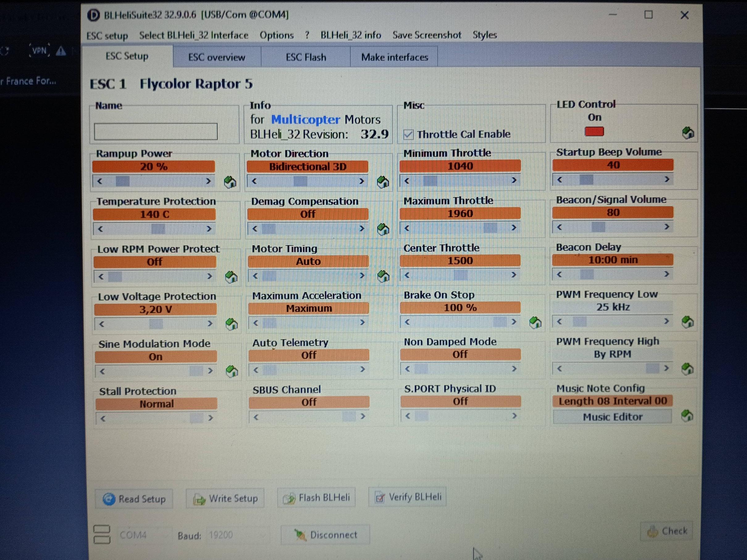Click Stall Protection left arrow
747x560 pixels.
point(103,419)
